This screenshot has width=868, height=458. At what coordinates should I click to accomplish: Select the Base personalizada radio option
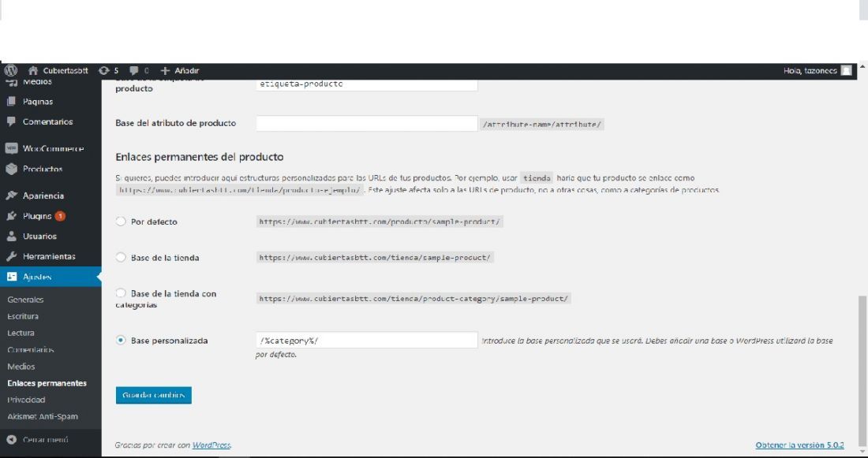tap(121, 341)
